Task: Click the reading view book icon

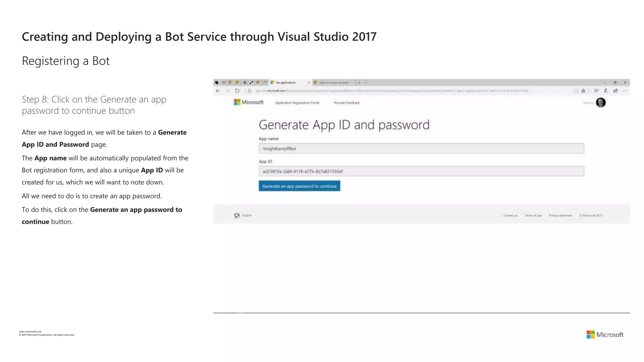Action: 576,91
